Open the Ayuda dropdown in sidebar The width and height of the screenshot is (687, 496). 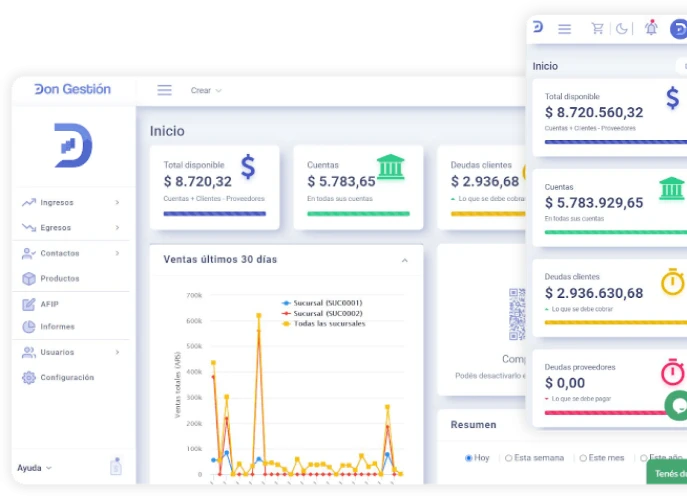pyautogui.click(x=34, y=468)
